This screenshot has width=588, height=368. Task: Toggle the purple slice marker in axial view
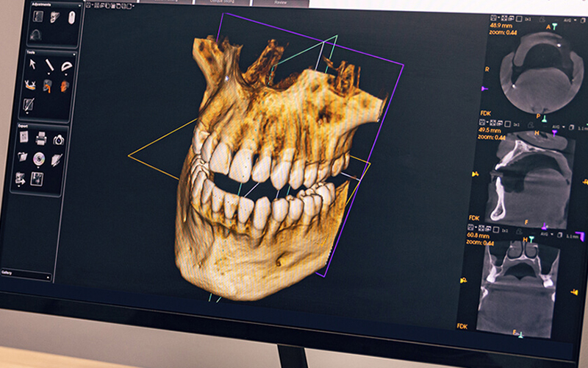(484, 88)
